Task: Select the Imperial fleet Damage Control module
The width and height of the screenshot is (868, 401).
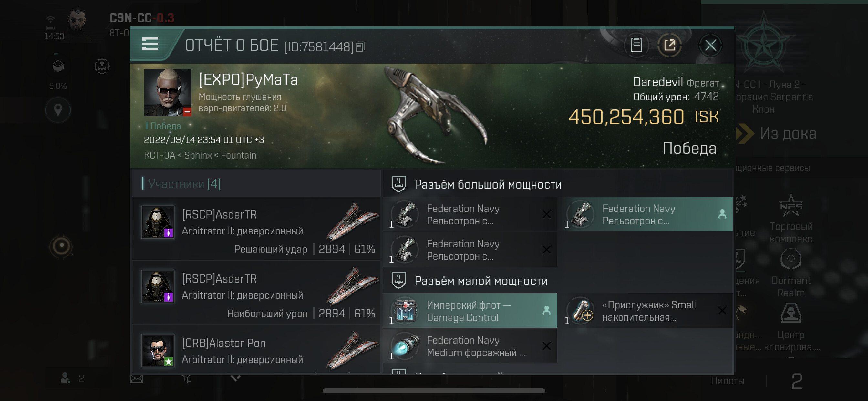Action: 470,311
